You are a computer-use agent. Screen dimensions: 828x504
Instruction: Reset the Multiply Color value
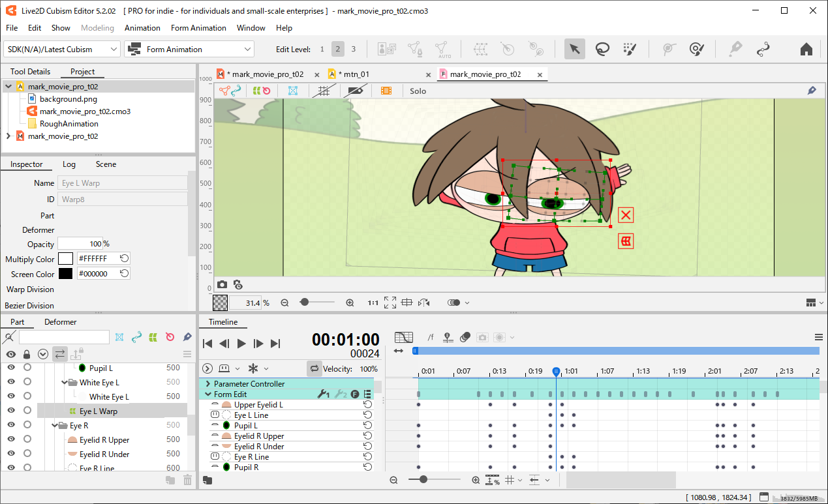click(124, 259)
